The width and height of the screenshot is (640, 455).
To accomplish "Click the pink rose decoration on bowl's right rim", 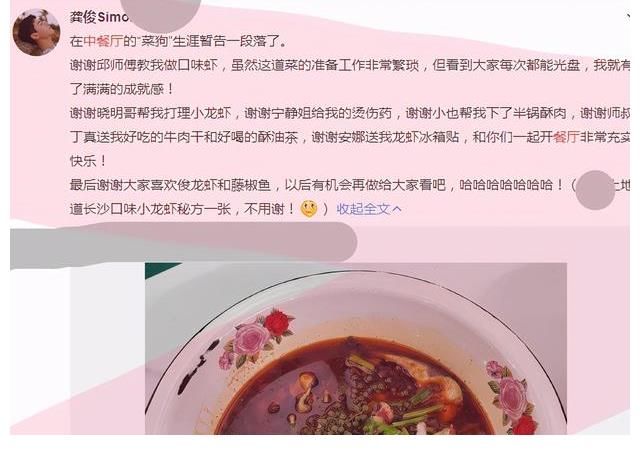I will pos(513,392).
